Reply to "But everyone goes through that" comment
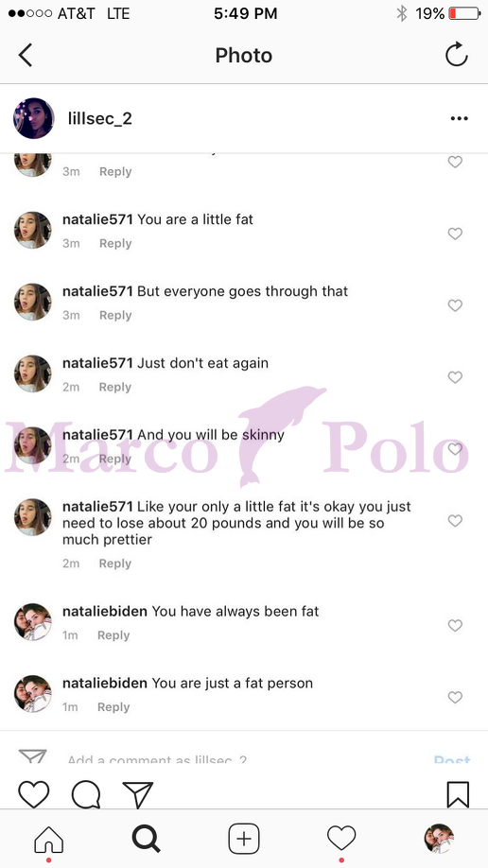The image size is (488, 868). (x=115, y=315)
